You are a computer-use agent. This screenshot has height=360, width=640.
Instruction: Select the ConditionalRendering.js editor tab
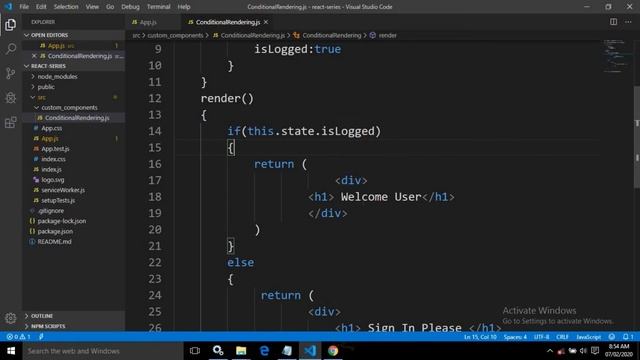coord(227,22)
